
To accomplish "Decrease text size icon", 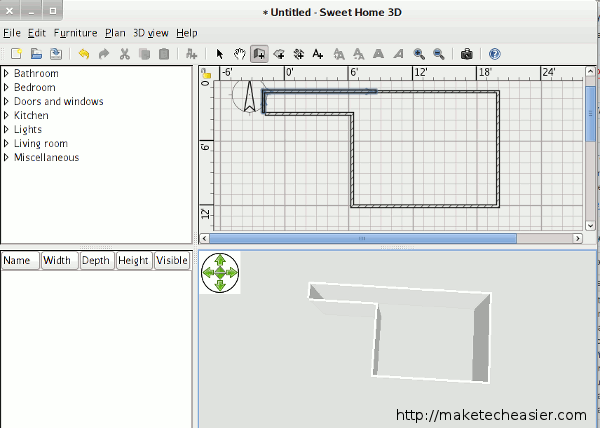I will coord(359,54).
